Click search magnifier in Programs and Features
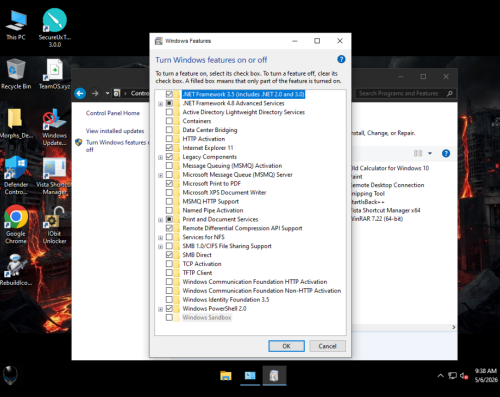 [x=450, y=93]
